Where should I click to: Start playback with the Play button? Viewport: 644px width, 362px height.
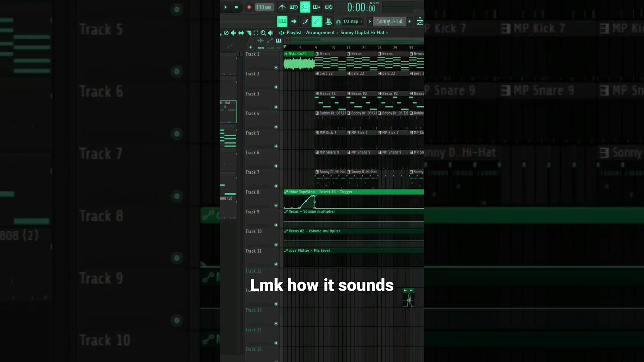[225, 7]
